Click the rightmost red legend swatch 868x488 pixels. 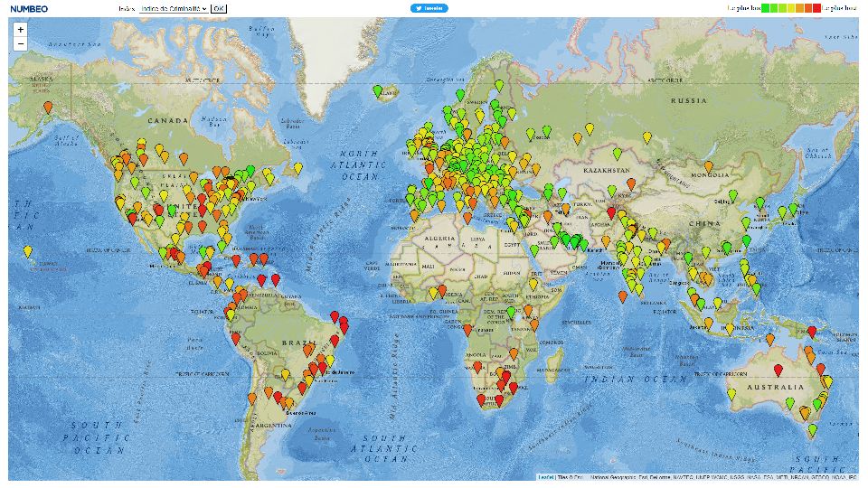816,8
